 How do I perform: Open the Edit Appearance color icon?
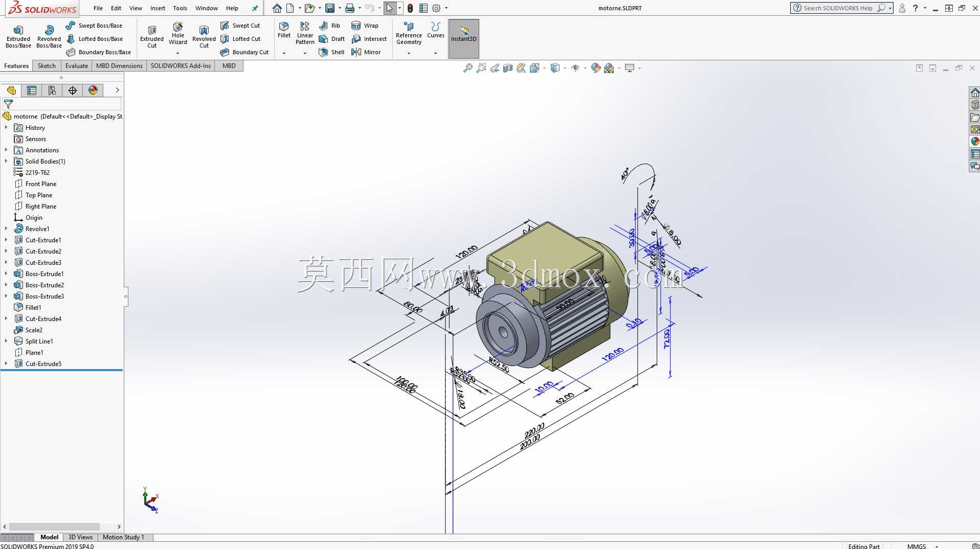tap(595, 68)
